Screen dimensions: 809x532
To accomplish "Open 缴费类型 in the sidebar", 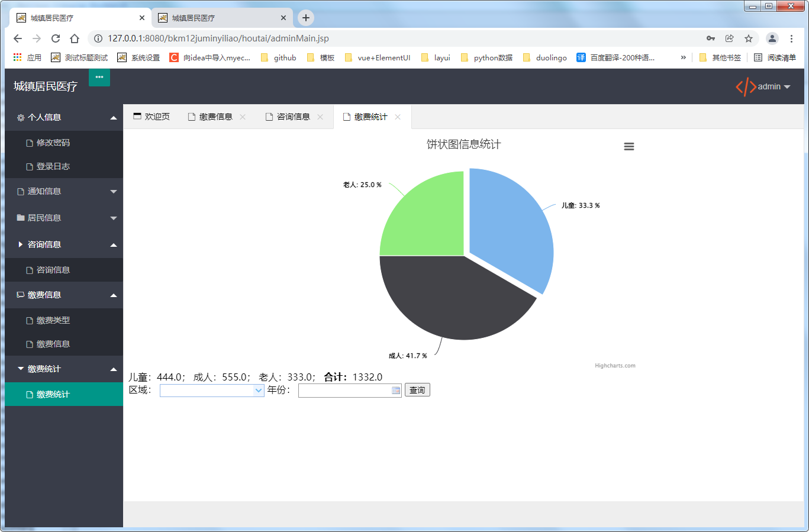I will [64, 320].
